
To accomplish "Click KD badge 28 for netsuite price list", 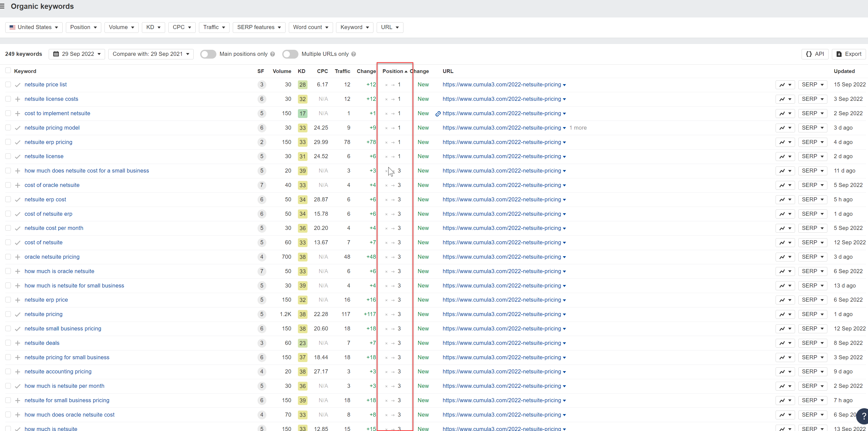I will pyautogui.click(x=302, y=85).
